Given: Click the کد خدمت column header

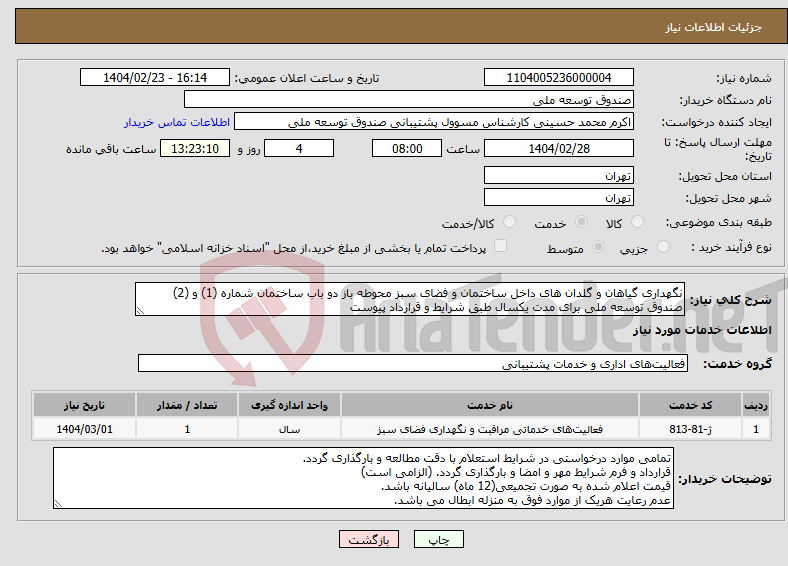Looking at the screenshot, I should click(691, 405).
